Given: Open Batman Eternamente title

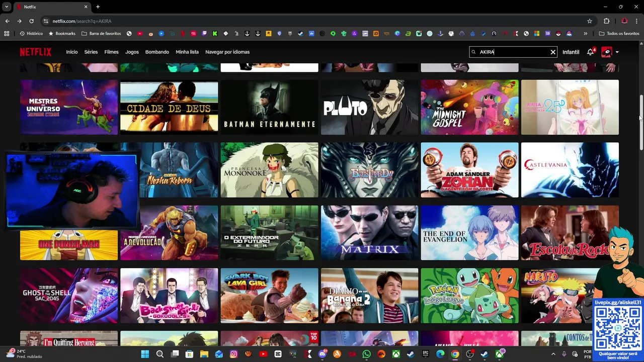Looking at the screenshot, I should [269, 107].
